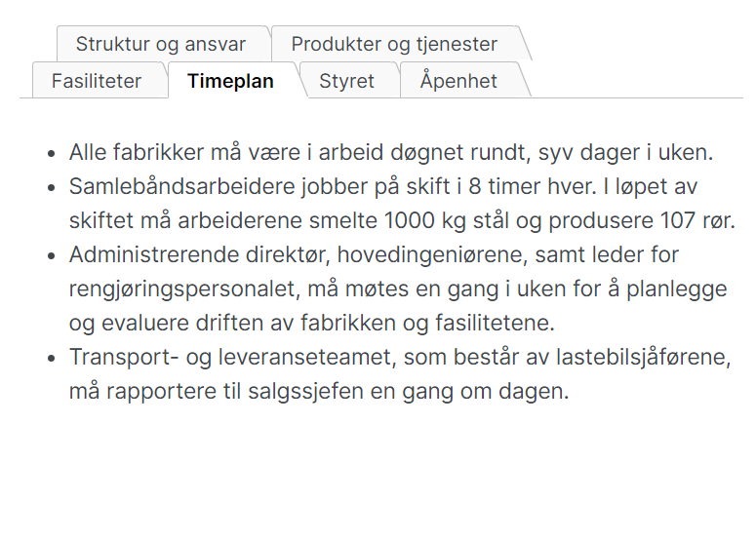Go to the Styret tab

coord(346,81)
